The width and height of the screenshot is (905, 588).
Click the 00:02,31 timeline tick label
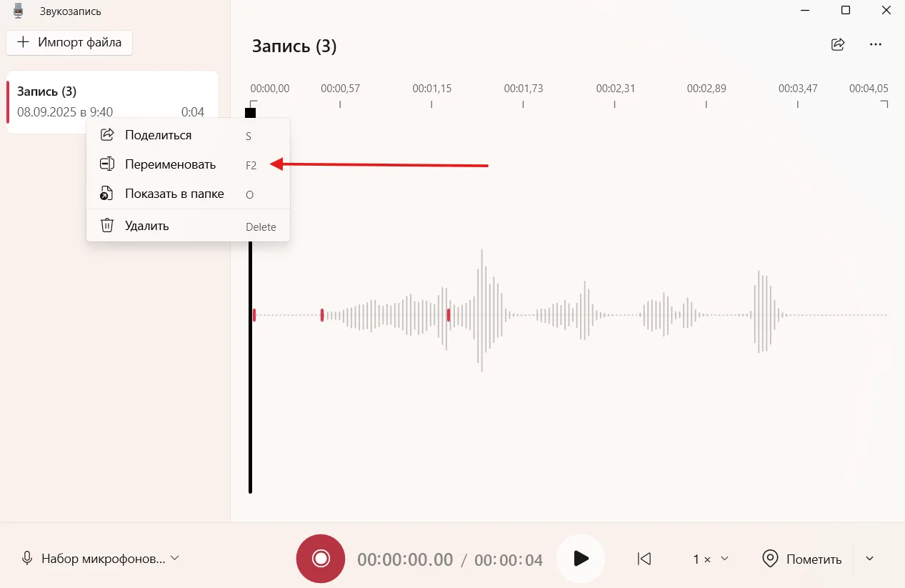(616, 89)
